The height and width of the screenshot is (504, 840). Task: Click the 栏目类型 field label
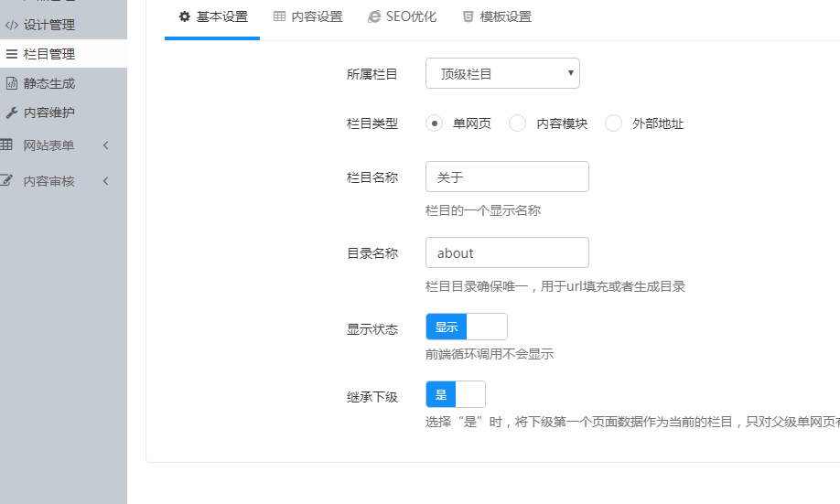[372, 123]
